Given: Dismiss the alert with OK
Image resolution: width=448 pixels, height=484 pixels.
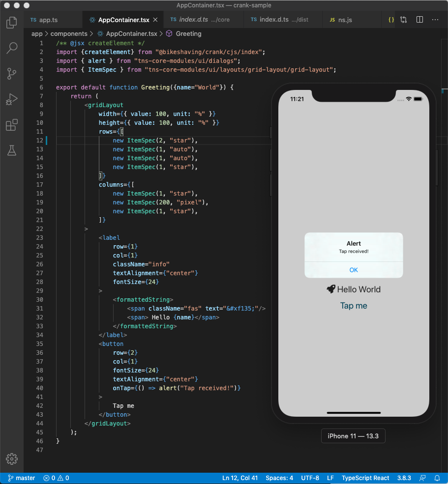Looking at the screenshot, I should coord(354,270).
